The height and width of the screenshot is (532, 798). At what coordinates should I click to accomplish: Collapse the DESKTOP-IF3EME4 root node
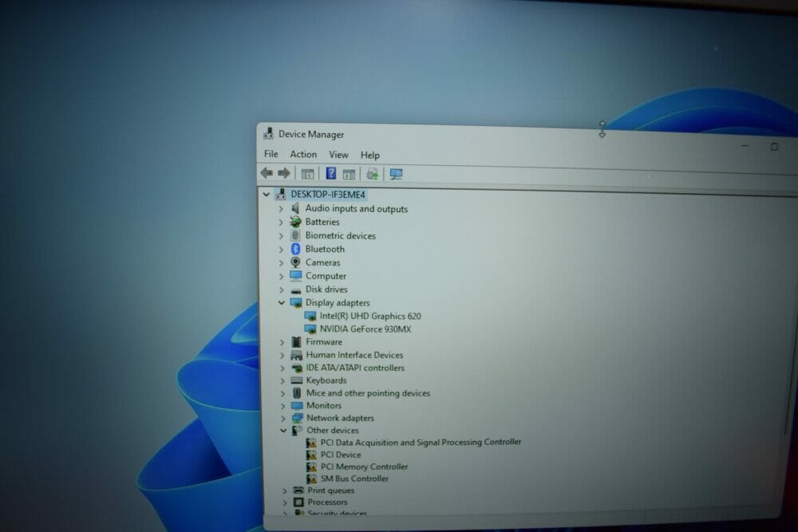point(267,195)
